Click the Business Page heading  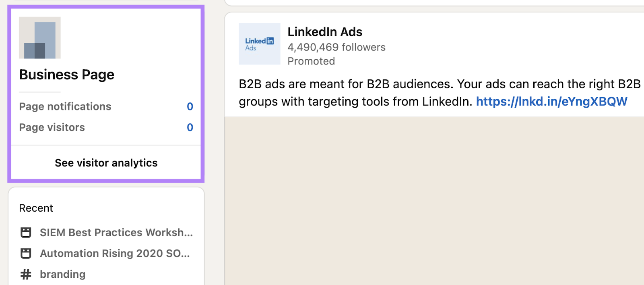[x=66, y=74]
